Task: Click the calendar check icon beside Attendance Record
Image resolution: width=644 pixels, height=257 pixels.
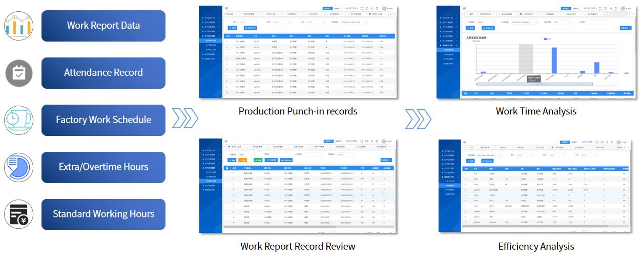Action: tap(19, 73)
